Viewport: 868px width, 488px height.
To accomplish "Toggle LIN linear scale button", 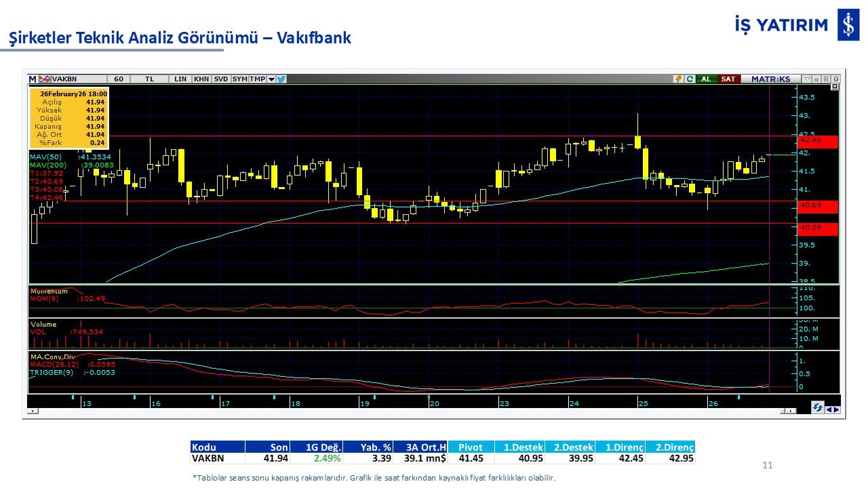I will [x=180, y=79].
